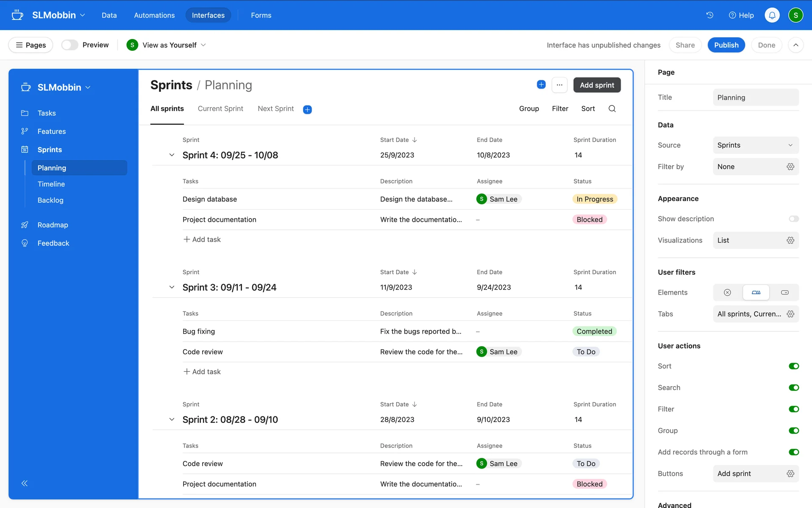Click the page Title input field
The width and height of the screenshot is (812, 508).
pos(755,97)
